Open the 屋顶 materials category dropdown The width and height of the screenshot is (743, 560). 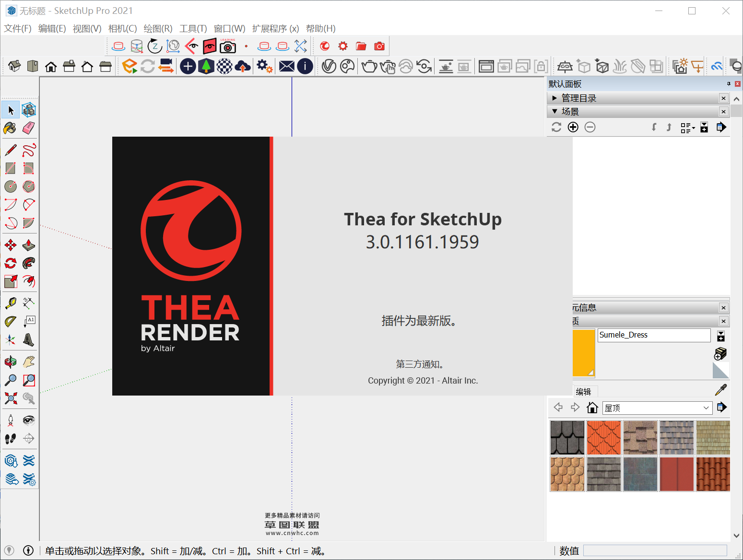(657, 408)
